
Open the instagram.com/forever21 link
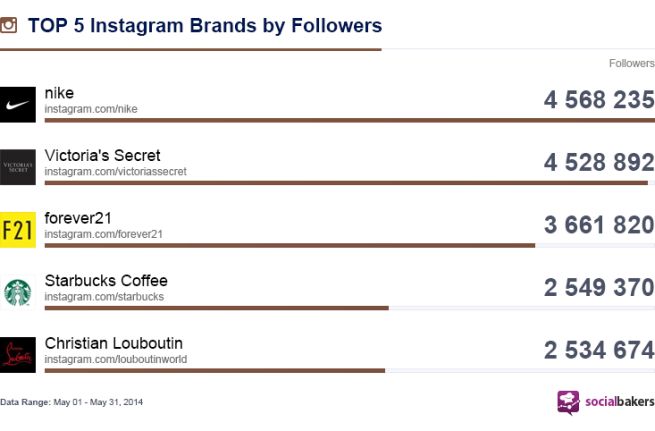pos(103,234)
